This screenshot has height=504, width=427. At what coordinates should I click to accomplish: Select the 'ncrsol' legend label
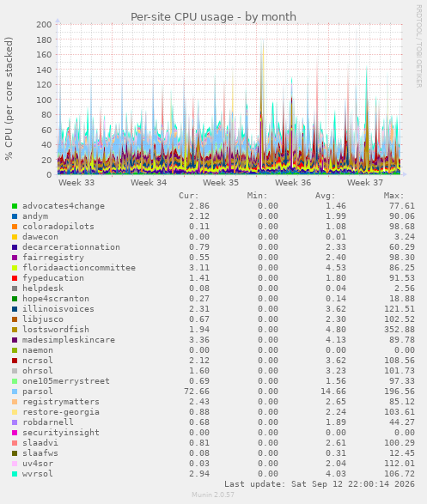pos(38,361)
